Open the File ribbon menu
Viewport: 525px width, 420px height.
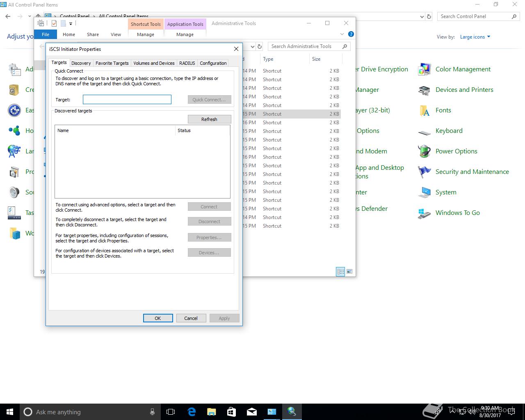(x=46, y=34)
